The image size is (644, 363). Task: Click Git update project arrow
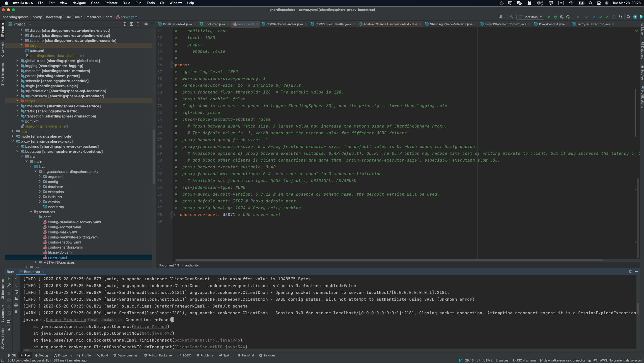point(594,17)
